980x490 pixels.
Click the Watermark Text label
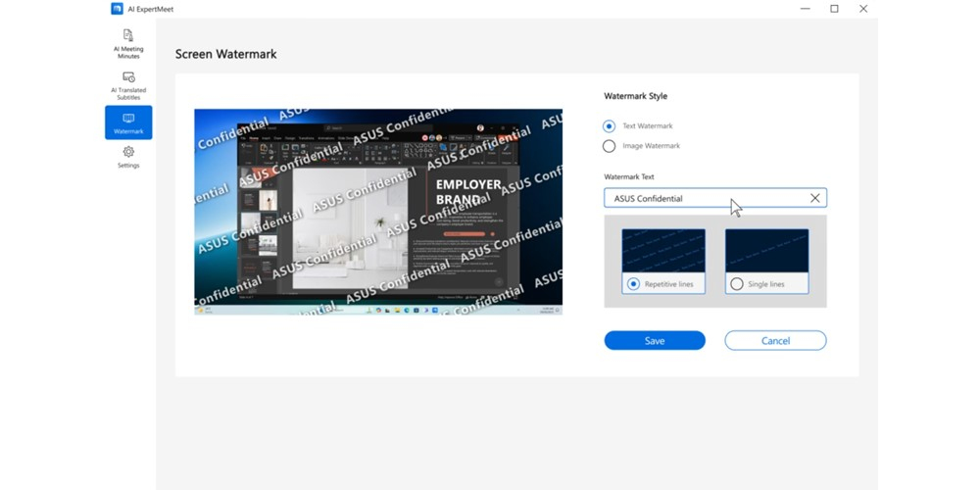point(629,177)
